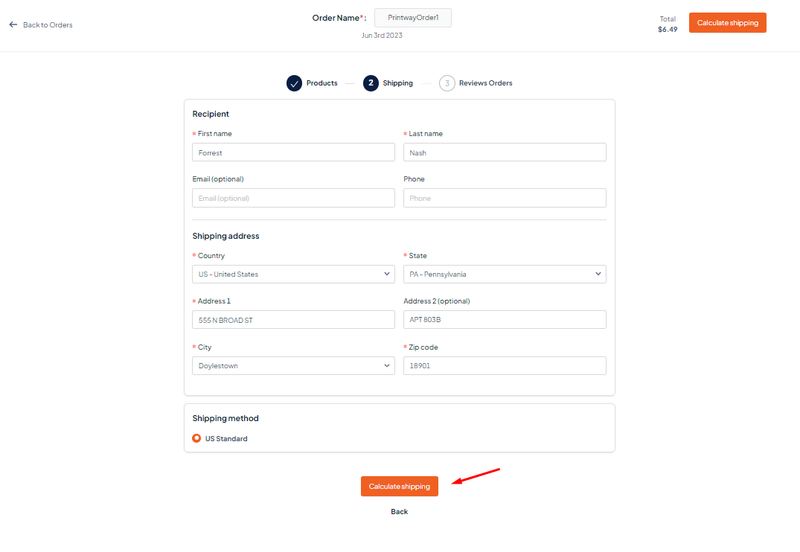The width and height of the screenshot is (800, 552).
Task: Click the Back link below the form
Action: (399, 512)
